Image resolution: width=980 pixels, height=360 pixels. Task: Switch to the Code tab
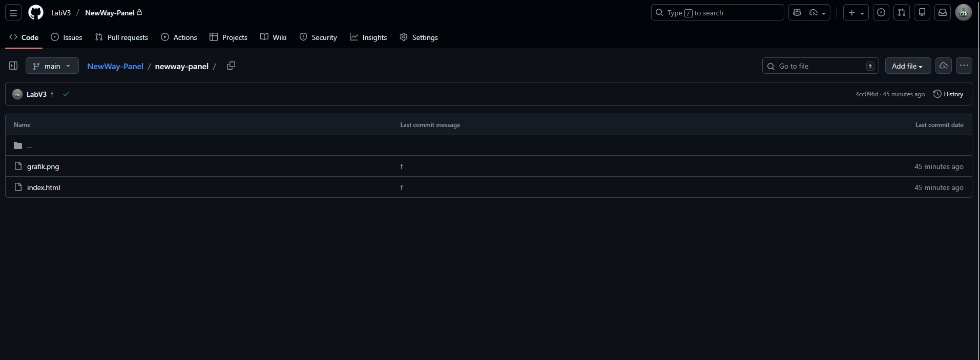click(24, 37)
